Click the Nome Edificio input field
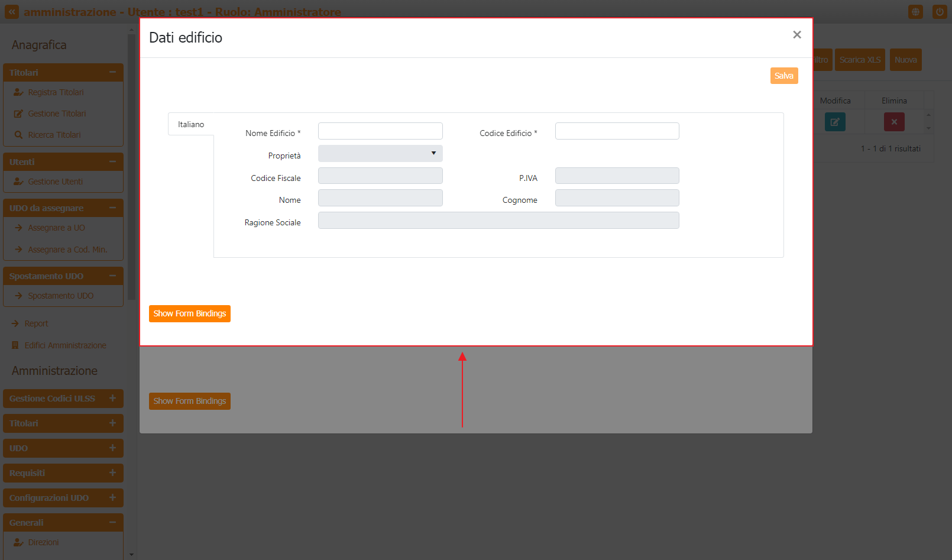Screen dimensions: 952x560 point(380,131)
